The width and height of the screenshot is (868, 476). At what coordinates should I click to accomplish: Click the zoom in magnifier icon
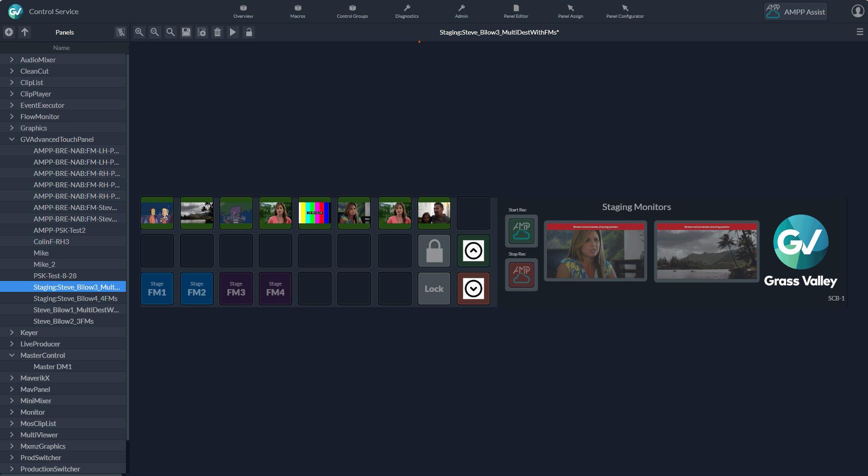(139, 32)
